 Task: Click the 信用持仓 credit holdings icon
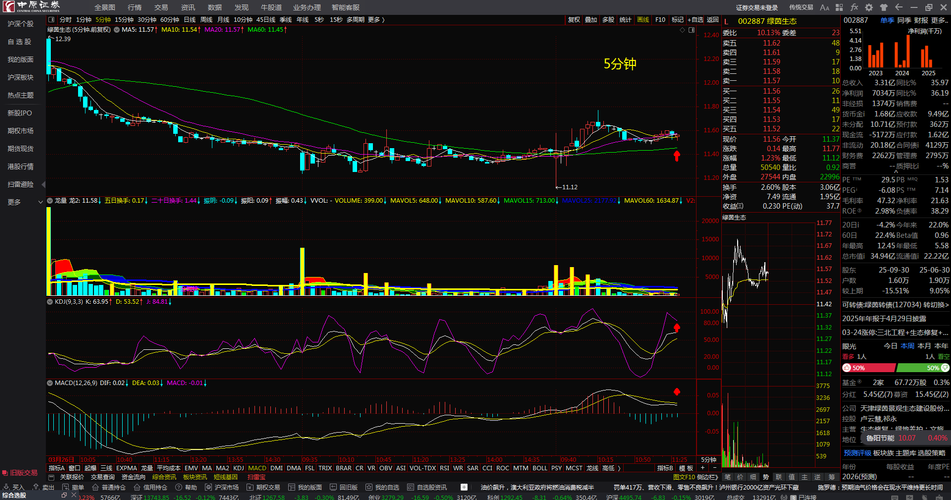(137, 487)
